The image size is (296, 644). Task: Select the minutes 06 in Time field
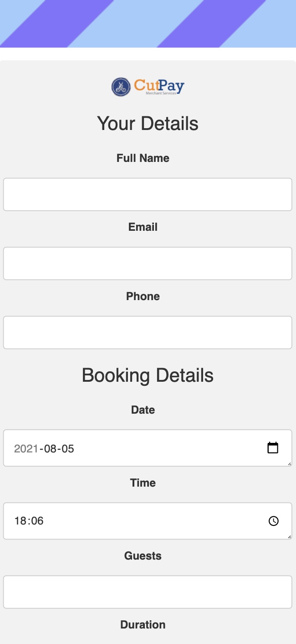click(x=37, y=521)
